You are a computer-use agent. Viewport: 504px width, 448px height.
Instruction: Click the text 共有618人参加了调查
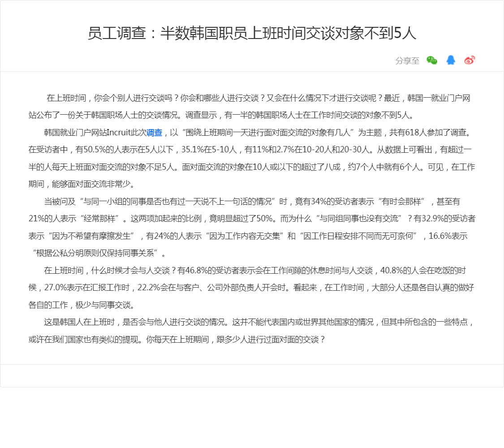(428, 133)
